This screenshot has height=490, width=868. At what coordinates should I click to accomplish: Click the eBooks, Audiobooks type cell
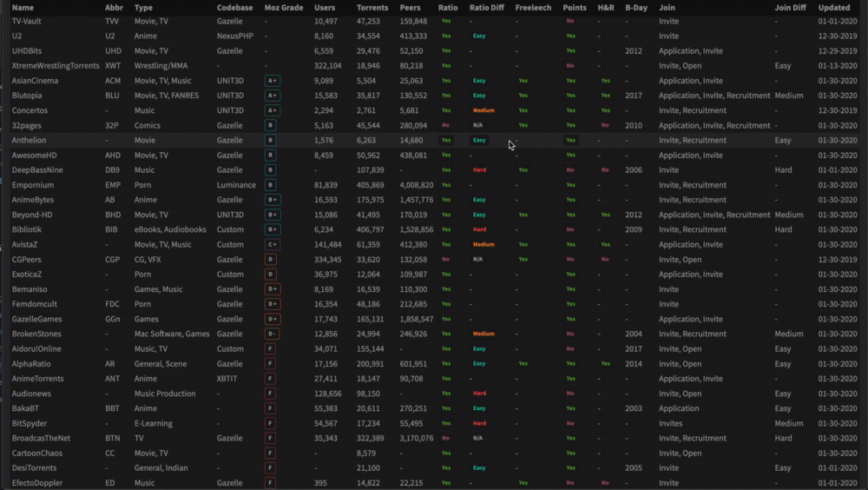[x=170, y=229]
